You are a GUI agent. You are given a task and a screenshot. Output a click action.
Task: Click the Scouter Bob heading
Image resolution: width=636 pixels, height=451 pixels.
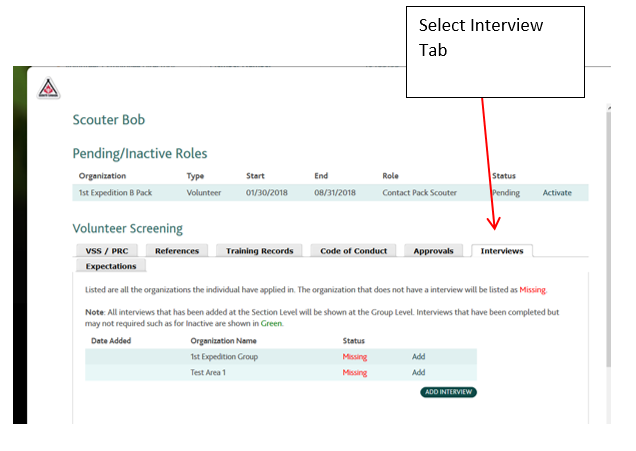pyautogui.click(x=109, y=120)
